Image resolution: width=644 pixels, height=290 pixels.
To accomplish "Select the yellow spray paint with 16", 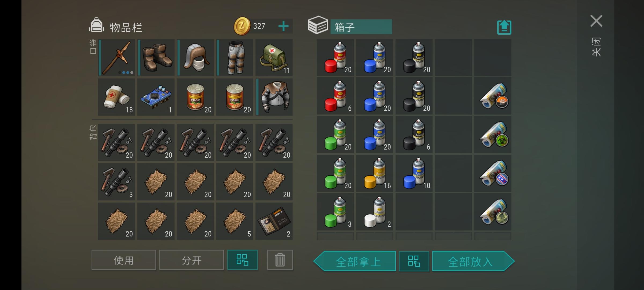I will 375,173.
